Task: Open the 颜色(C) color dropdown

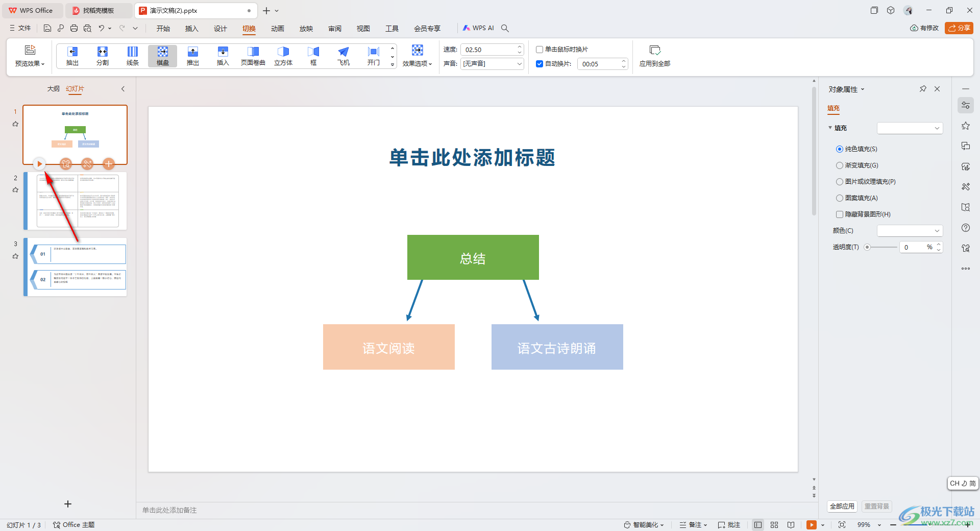Action: pyautogui.click(x=910, y=231)
